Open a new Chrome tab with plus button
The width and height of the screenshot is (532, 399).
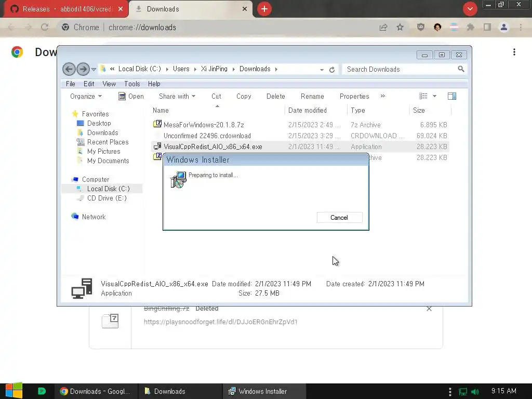pos(264,9)
